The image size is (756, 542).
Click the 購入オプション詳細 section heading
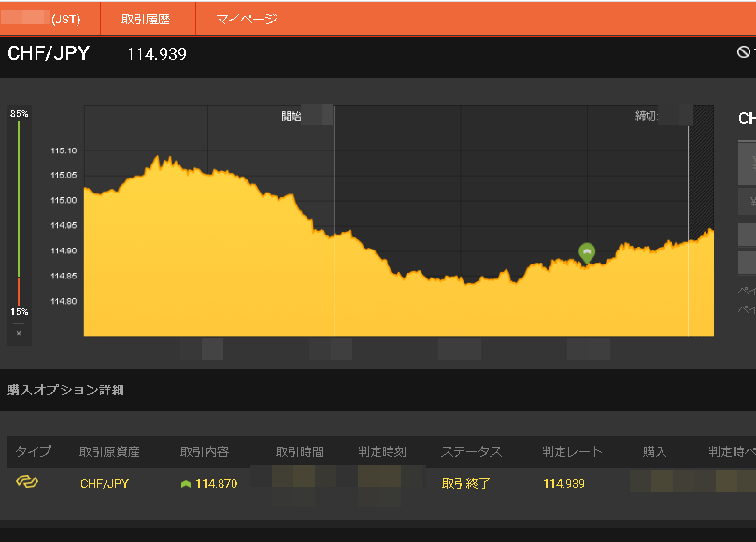point(65,390)
